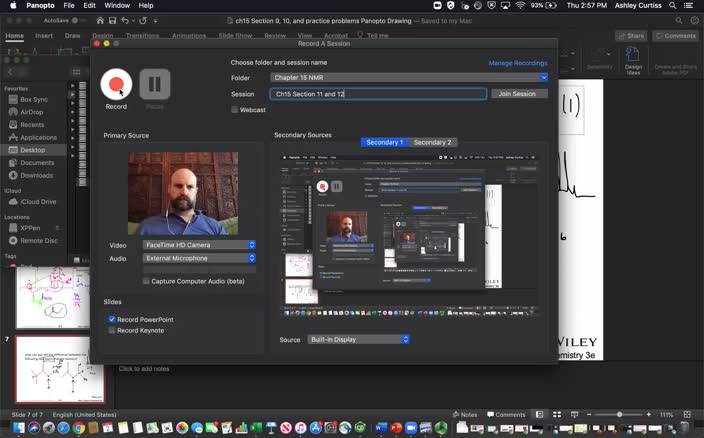Click the Session name input field
704x438 pixels.
pyautogui.click(x=378, y=94)
